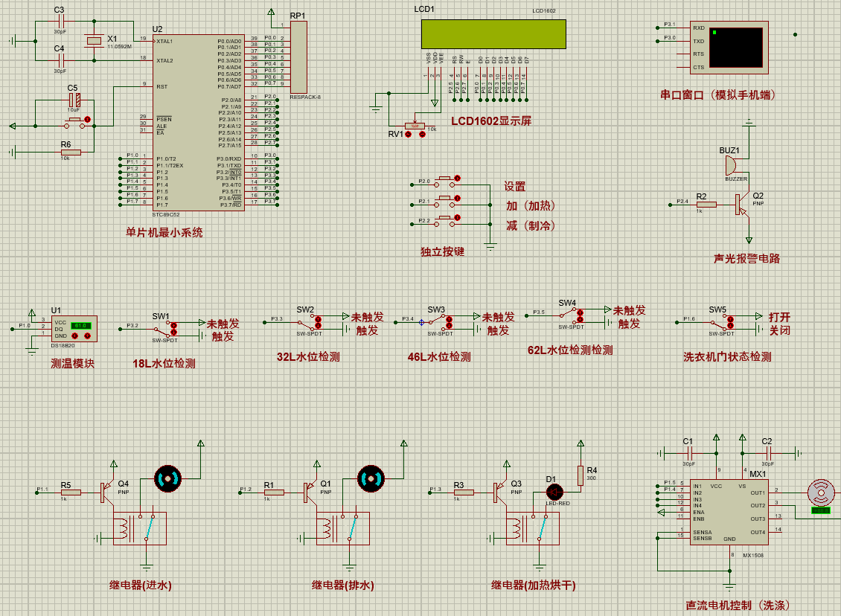Viewport: 841px width, 616px height.
Task: Click the label 直流电机控制（洗涤）
Action: tap(738, 606)
